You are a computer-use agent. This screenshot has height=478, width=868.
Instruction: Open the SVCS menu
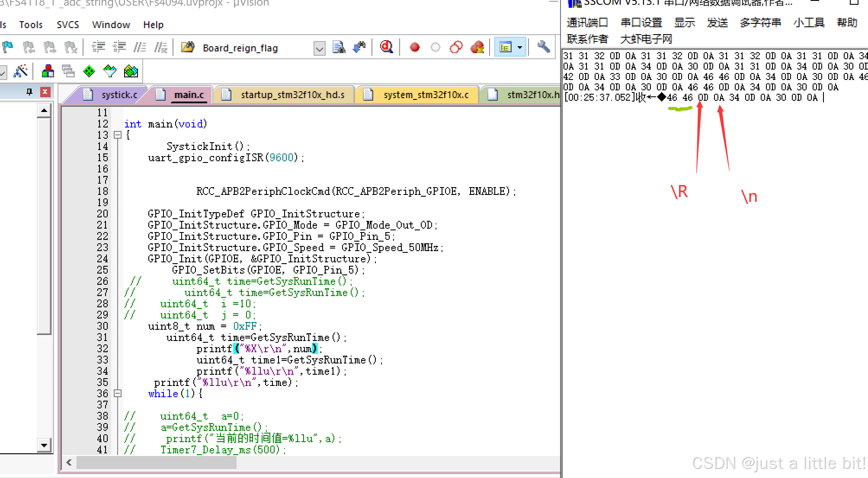point(68,25)
